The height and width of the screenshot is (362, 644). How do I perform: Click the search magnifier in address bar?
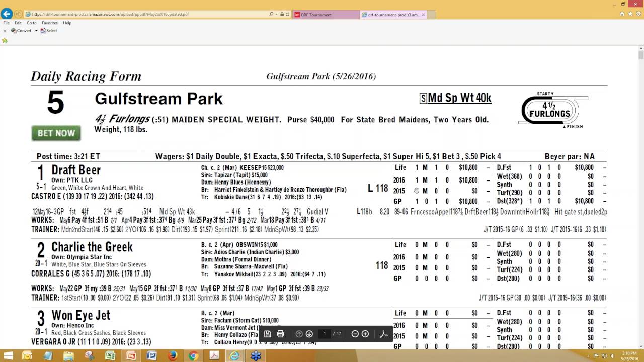pos(272,14)
